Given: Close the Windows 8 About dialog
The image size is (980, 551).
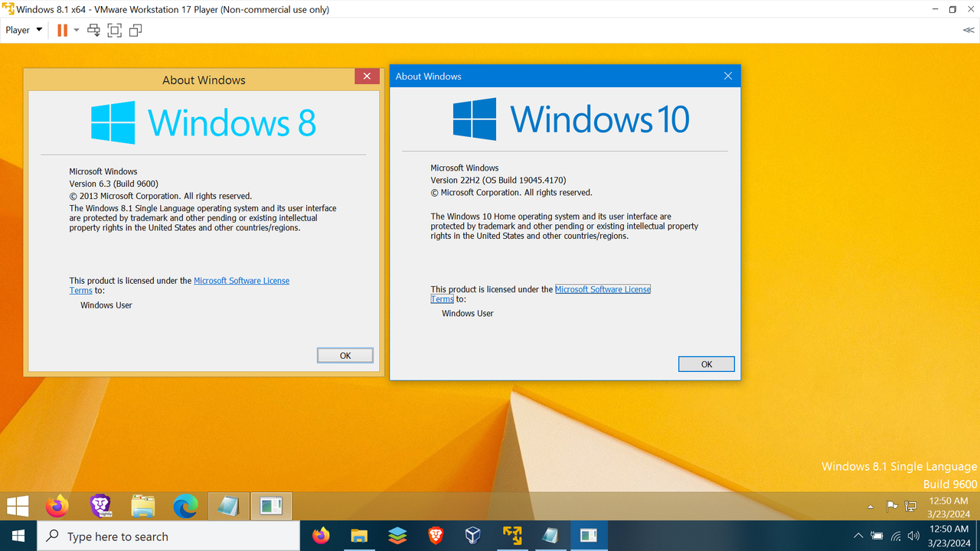Looking at the screenshot, I should (x=367, y=76).
